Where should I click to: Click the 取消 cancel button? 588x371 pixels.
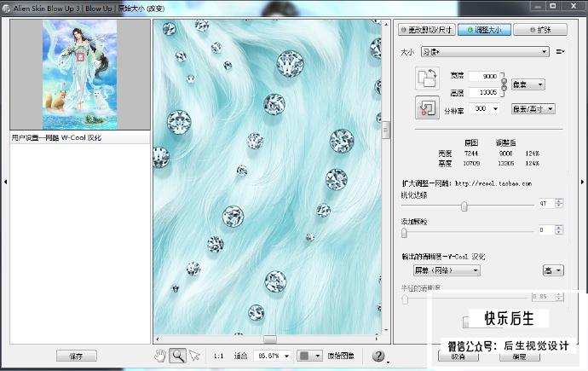coord(458,357)
